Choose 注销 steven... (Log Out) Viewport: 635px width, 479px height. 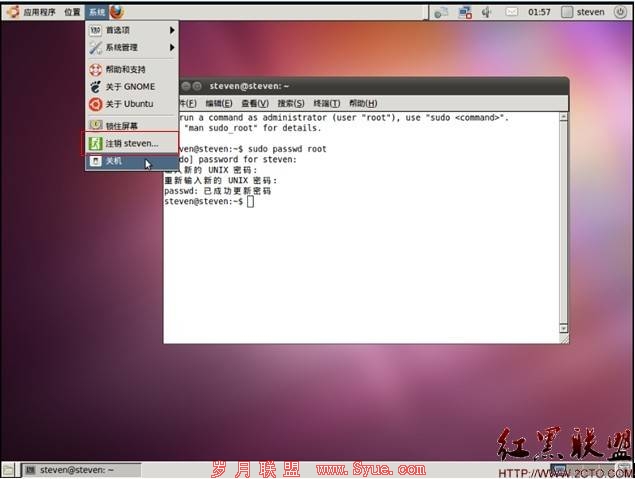tap(132, 143)
